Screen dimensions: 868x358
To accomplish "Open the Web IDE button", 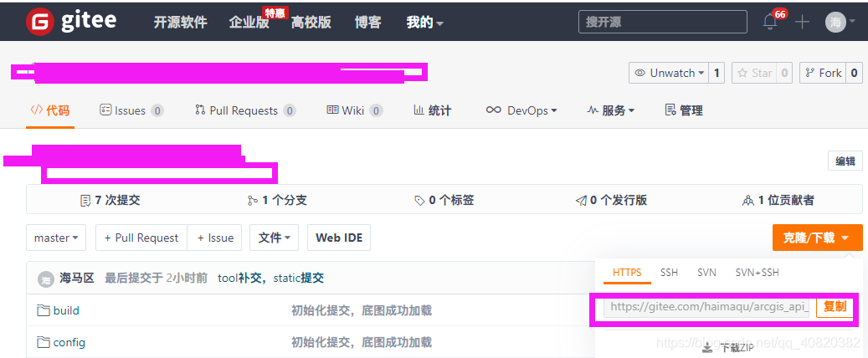I will tap(339, 238).
